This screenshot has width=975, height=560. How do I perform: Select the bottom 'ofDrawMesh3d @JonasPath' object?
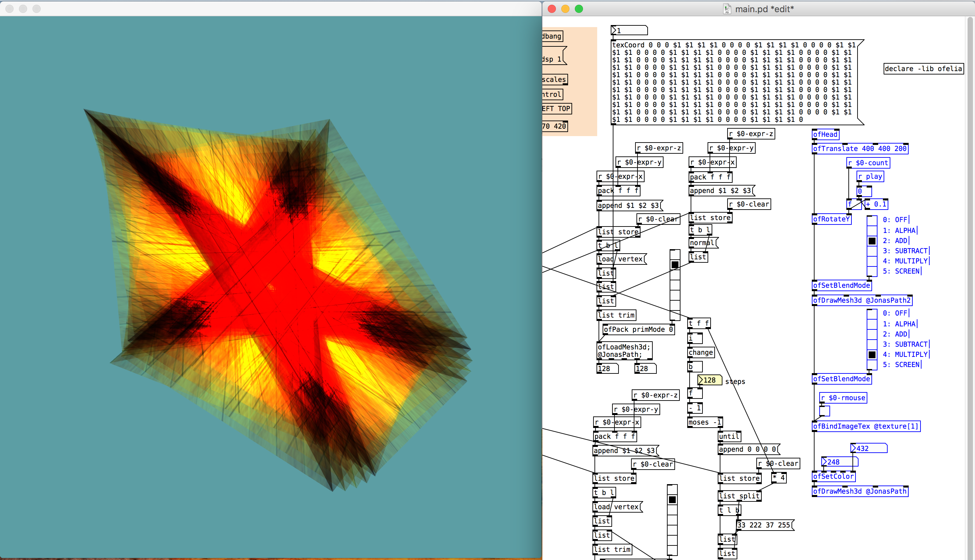860,492
